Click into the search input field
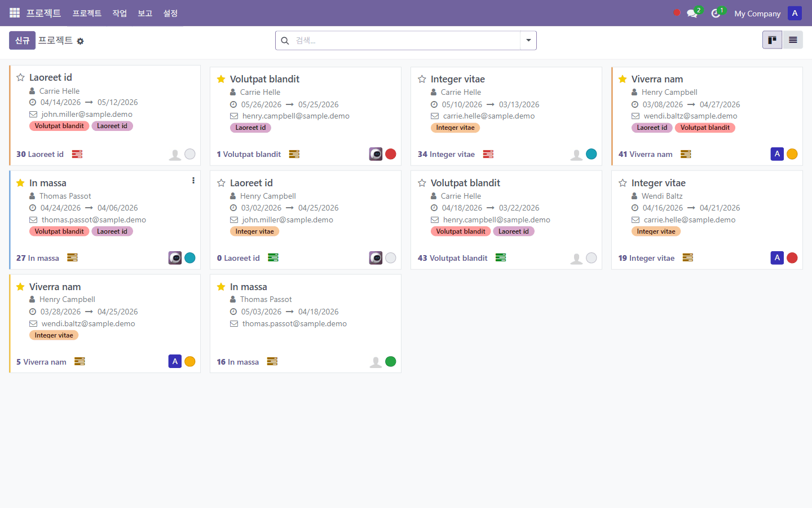 (x=406, y=41)
